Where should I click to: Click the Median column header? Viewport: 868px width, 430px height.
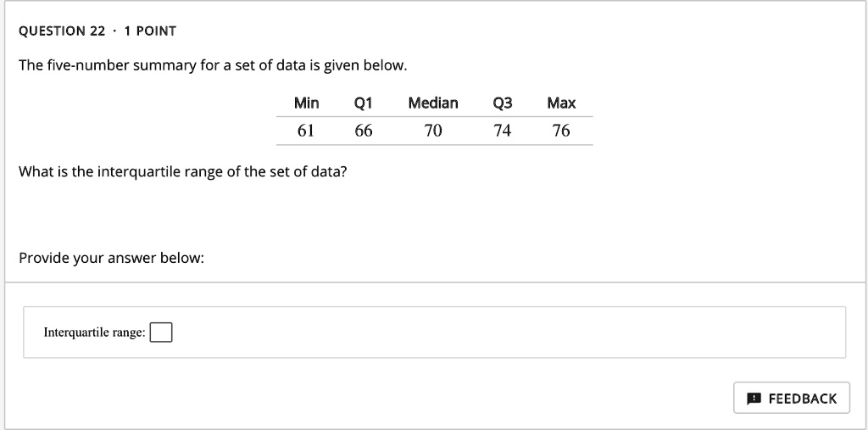(432, 103)
